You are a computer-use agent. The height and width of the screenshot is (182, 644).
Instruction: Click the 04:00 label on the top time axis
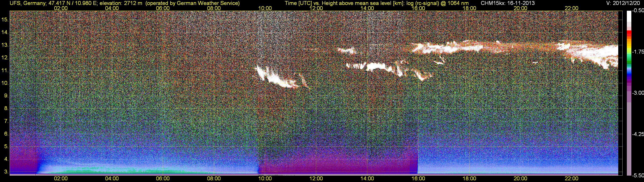point(112,8)
